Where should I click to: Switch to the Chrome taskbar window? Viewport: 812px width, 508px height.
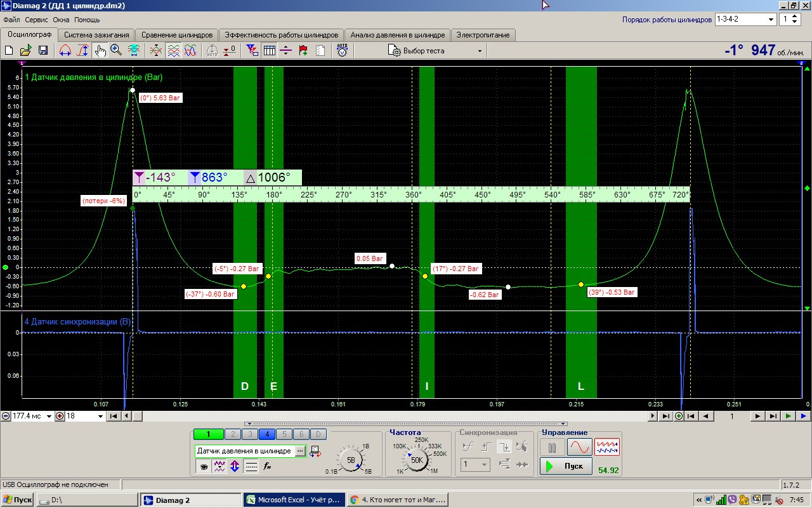(x=398, y=500)
